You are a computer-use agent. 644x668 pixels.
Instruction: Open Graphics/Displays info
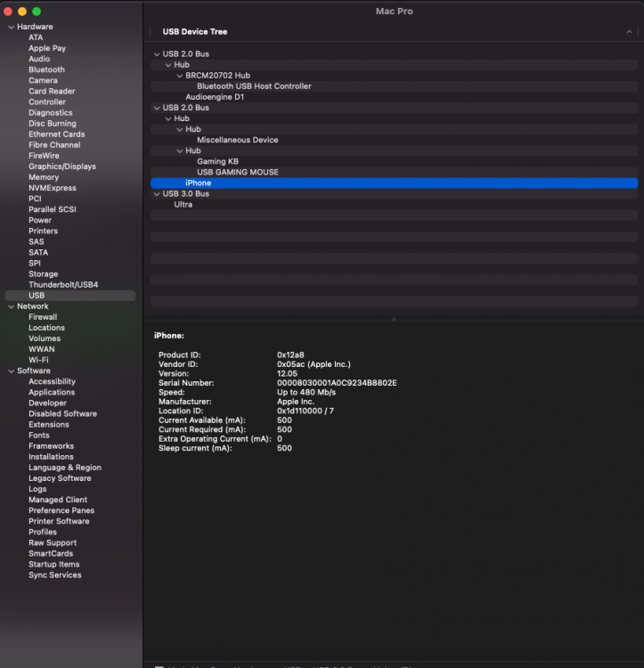pos(62,167)
